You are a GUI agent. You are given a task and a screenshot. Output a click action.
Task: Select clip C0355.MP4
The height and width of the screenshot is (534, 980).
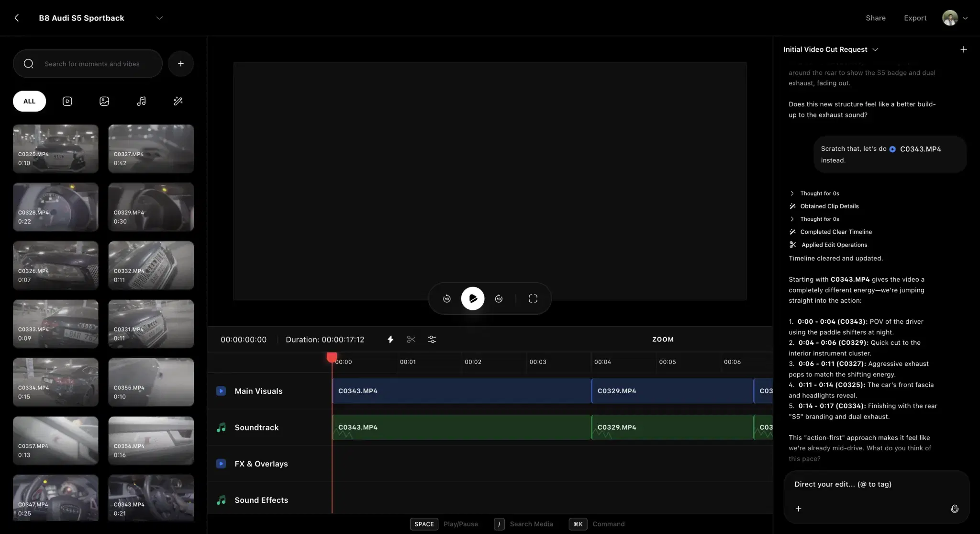[151, 382]
